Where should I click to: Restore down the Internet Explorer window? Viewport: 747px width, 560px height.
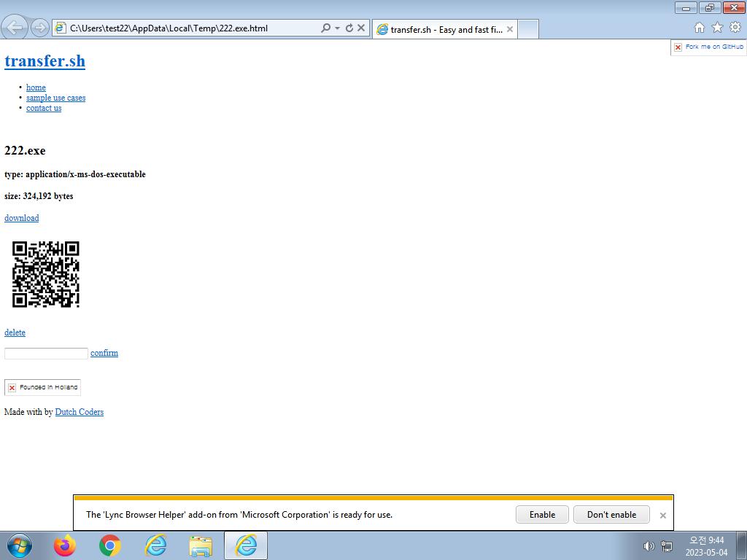[x=710, y=7]
